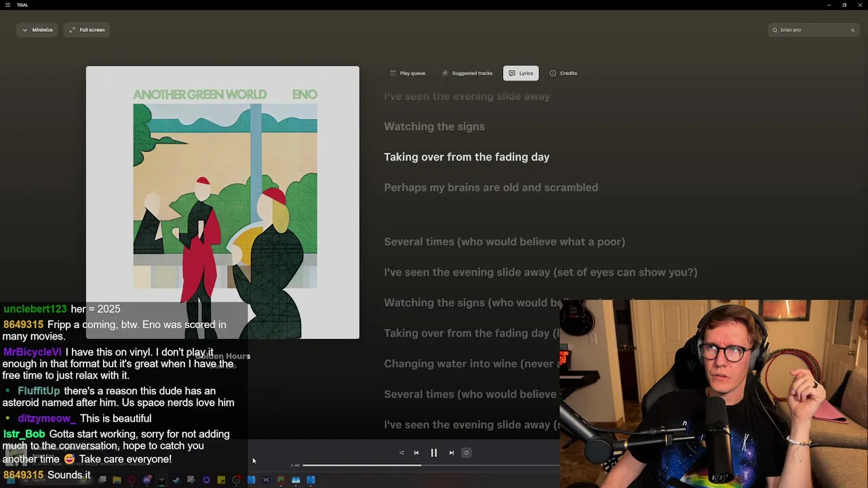Jump to lyric 'Several times (who would believe what a poor)'
Viewport: 868px width, 488px height.
click(505, 241)
